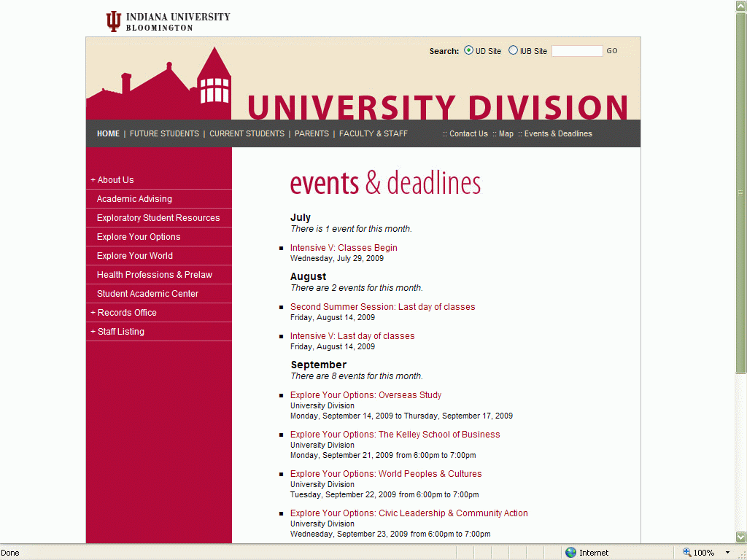The height and width of the screenshot is (560, 747).
Task: Click the "July" month heading
Action: click(x=300, y=217)
